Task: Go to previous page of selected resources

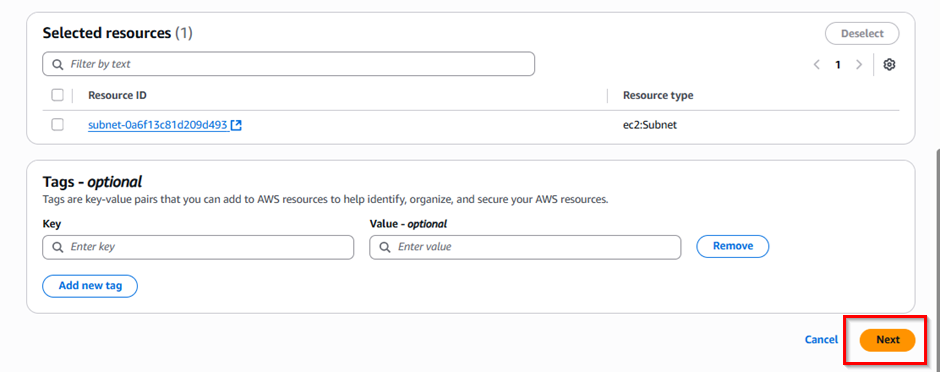Action: [x=817, y=65]
